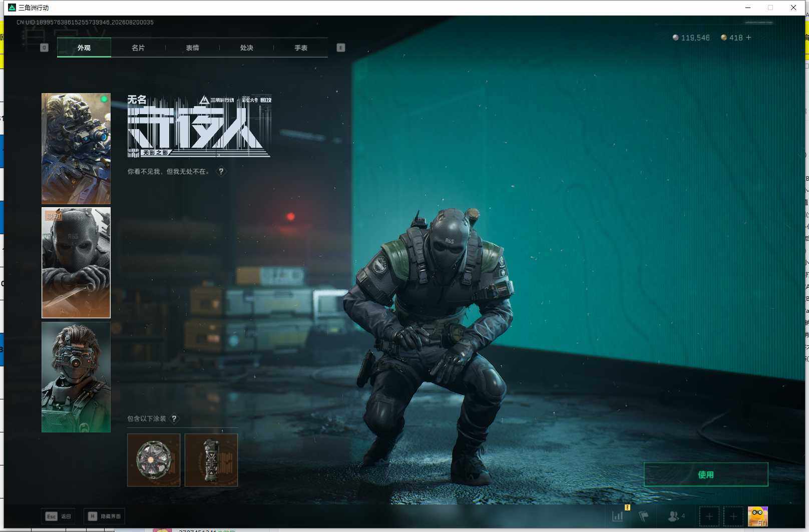This screenshot has height=532, width=809.
Task: Click the 418 gold currency balance
Action: click(731, 38)
